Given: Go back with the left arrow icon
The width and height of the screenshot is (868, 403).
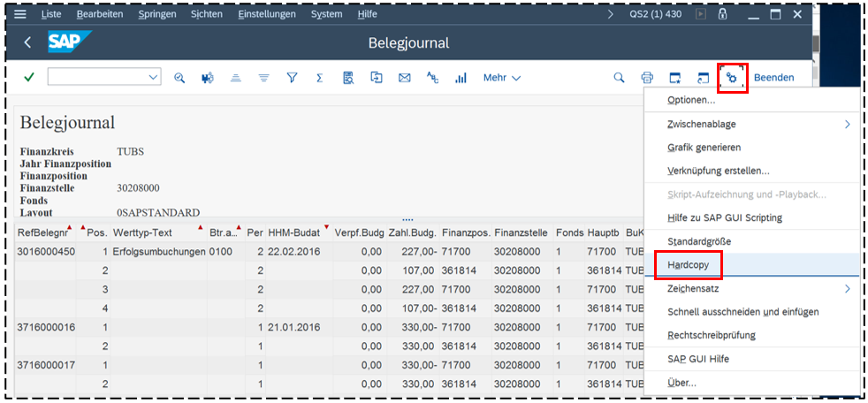Looking at the screenshot, I should pos(27,42).
